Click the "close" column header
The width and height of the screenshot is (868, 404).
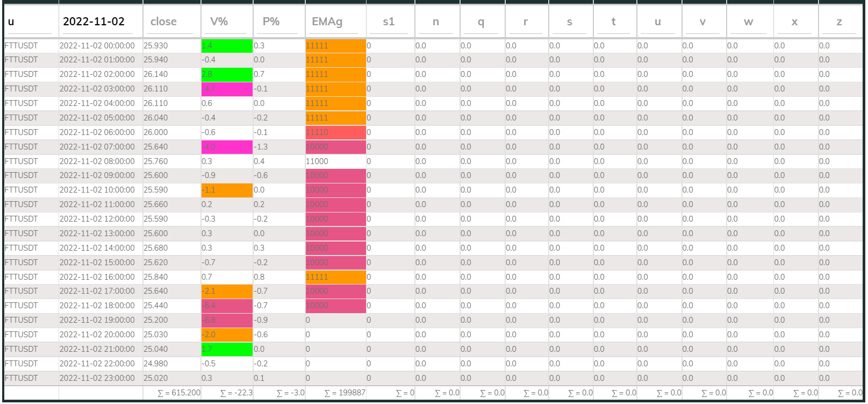click(163, 22)
